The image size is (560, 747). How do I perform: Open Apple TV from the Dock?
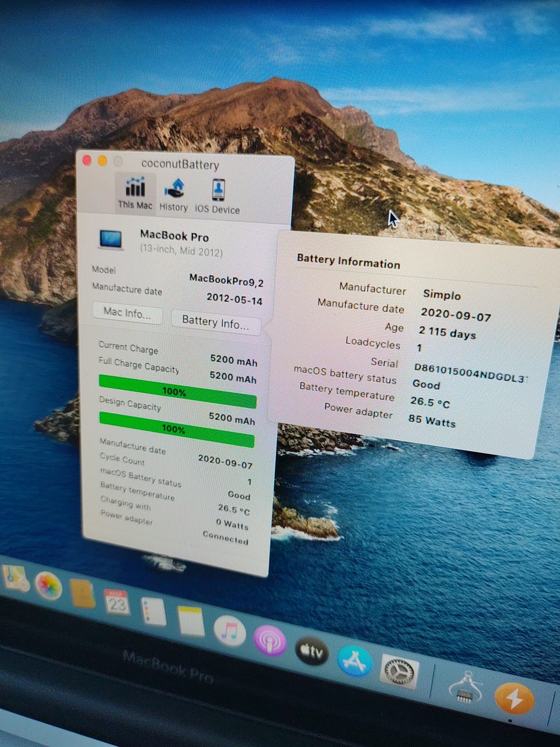click(x=312, y=651)
